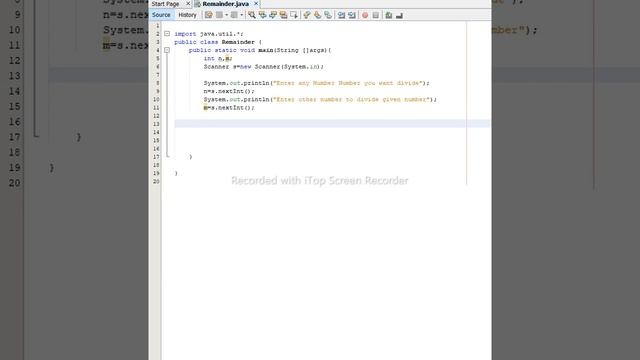Click the 'Enter other number' println line
Image resolution: width=640 pixels, height=360 pixels.
(x=320, y=99)
